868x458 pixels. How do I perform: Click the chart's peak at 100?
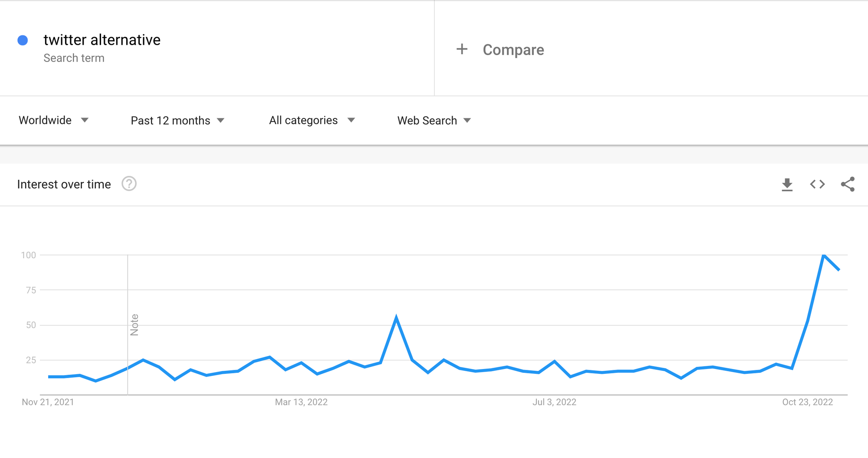[x=823, y=255]
